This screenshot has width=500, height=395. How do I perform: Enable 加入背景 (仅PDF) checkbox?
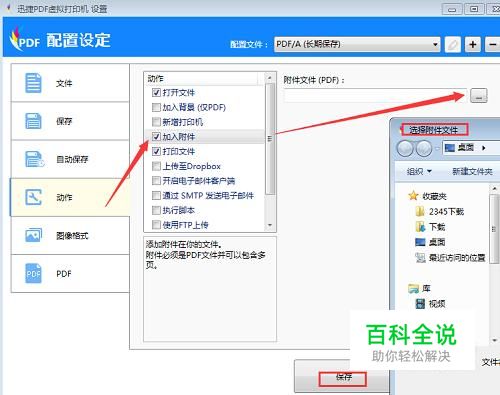156,107
